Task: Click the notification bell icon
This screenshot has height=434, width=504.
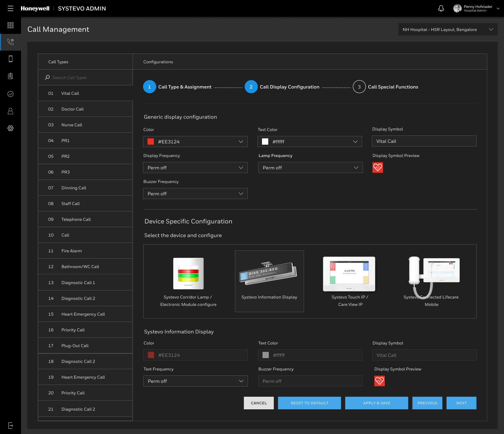Action: coord(441,8)
